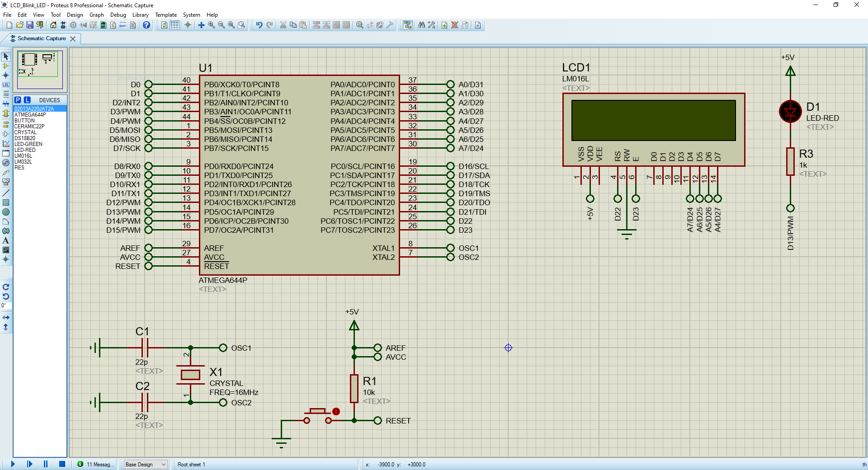Image resolution: width=868 pixels, height=470 pixels.
Task: Select the 2D Line drawing tool
Action: [x=6, y=193]
